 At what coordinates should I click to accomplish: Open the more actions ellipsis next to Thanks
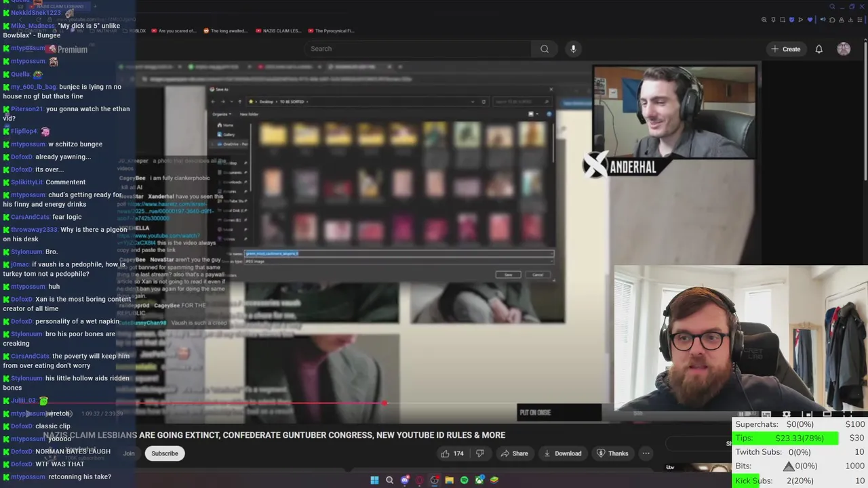point(646,453)
